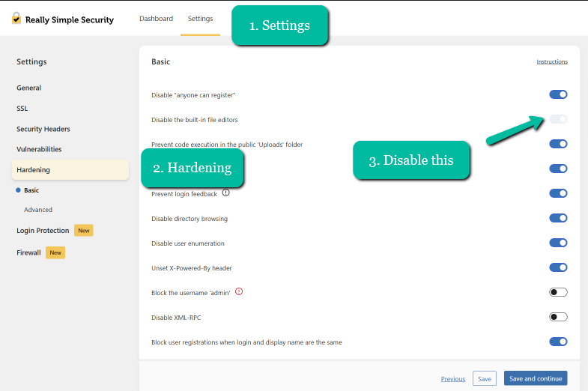Viewport: 588px width, 391px height.
Task: Select the blue bullet next to Basic
Action: click(18, 190)
